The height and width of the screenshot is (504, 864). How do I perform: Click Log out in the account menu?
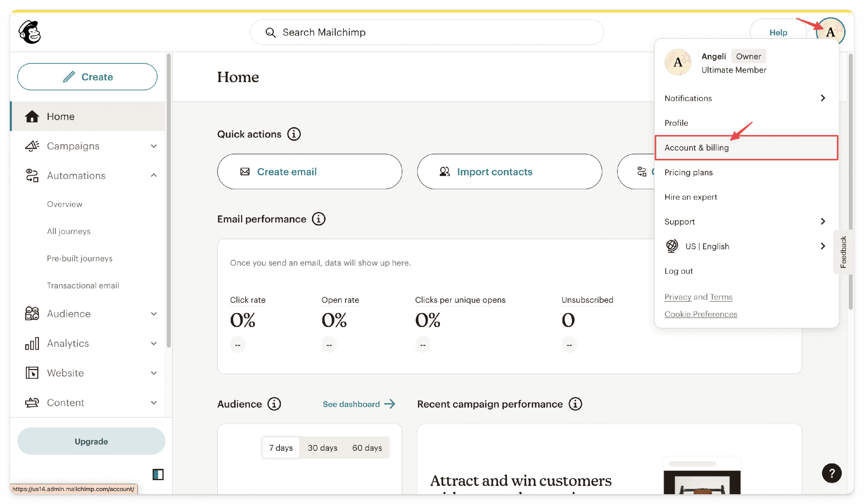click(x=678, y=271)
